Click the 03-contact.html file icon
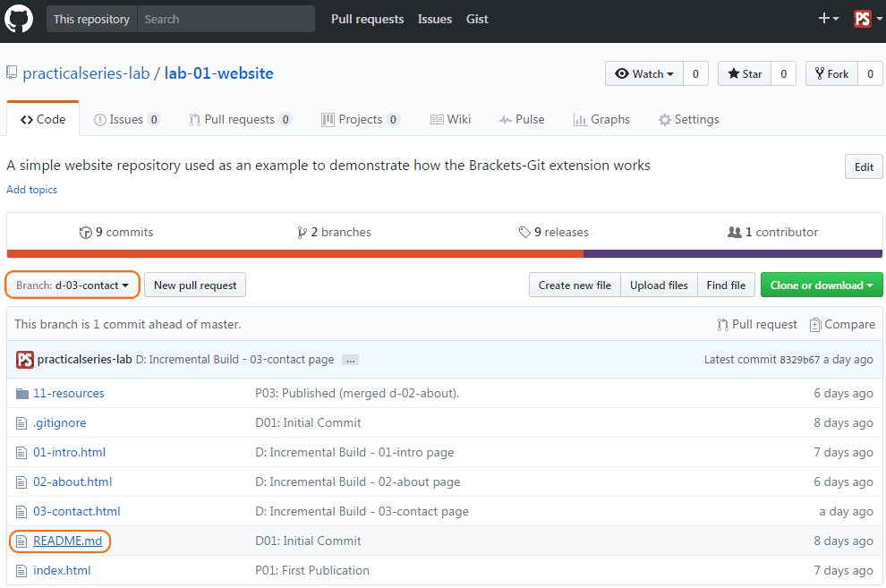Image resolution: width=886 pixels, height=588 pixels. 21,512
